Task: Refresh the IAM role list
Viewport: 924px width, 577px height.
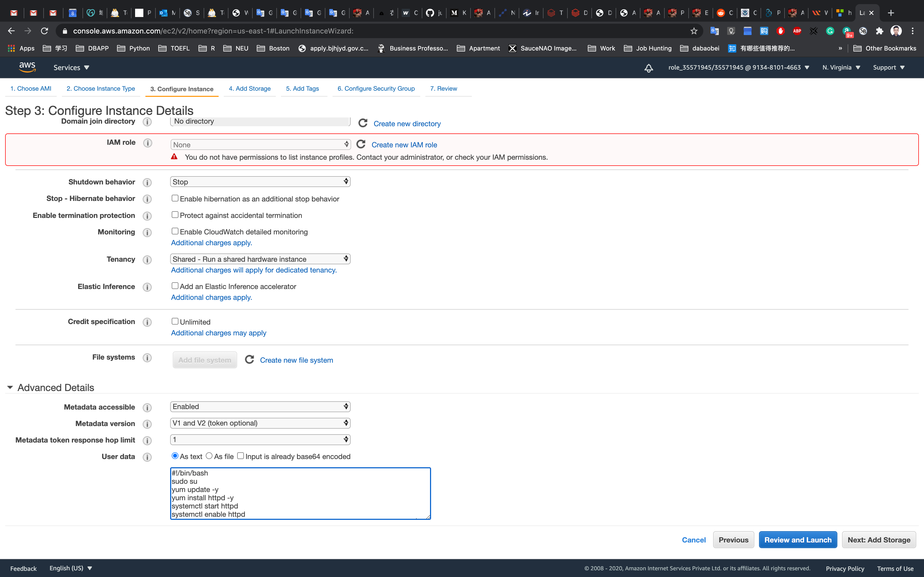Action: 361,144
